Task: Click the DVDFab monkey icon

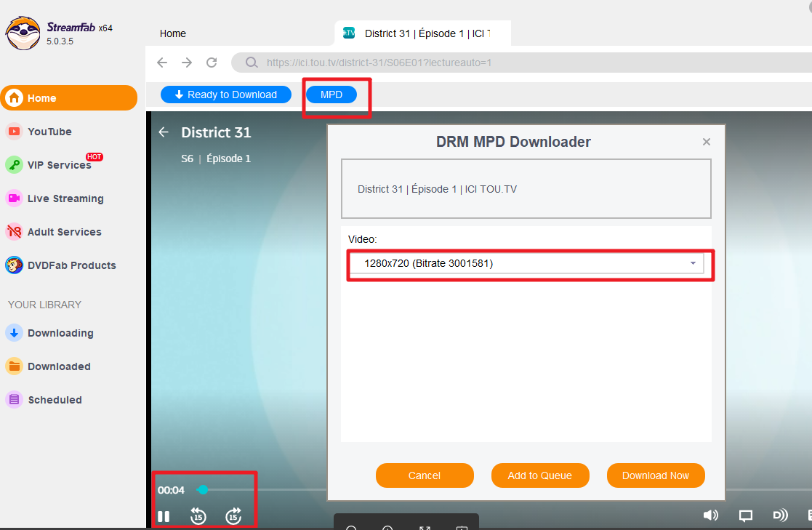Action: (x=14, y=265)
